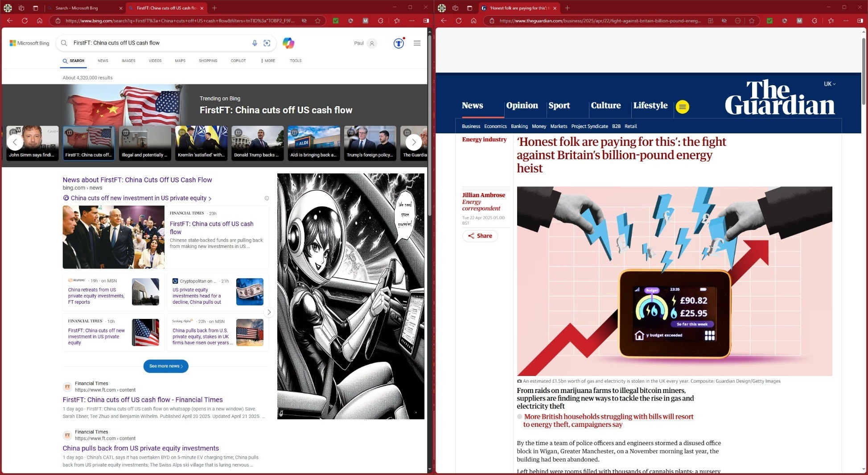Open the green checkmark extension in the Bing window
The image size is (868, 475).
[336, 21]
